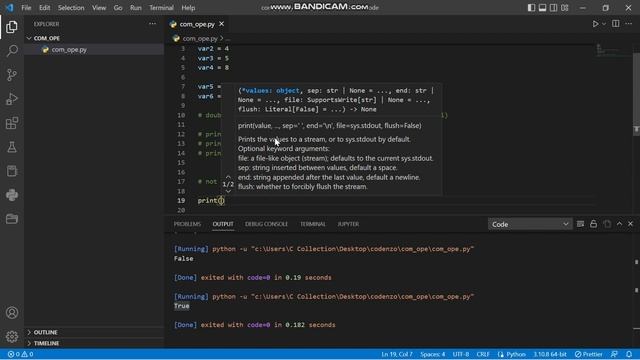Open the View menu

tap(99, 8)
